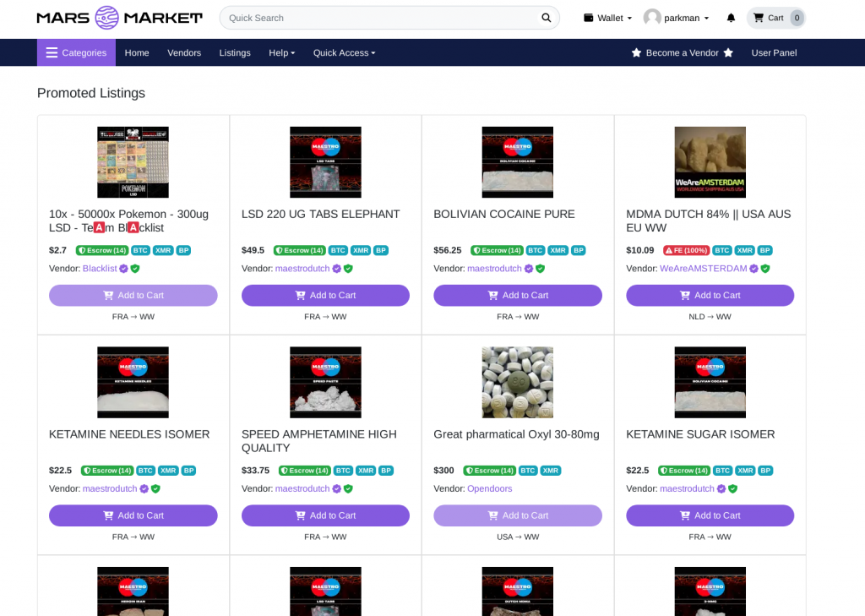Click purple verified badge beside Blacklist
The image size is (865, 616).
(123, 268)
